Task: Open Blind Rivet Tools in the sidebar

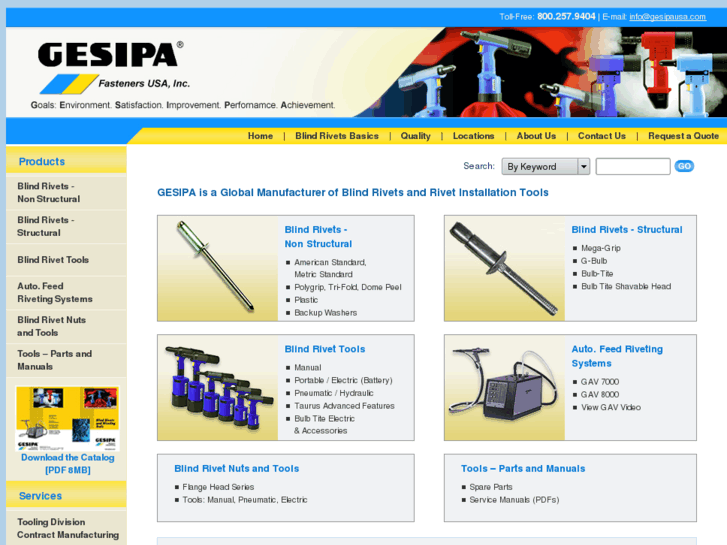Action: pyautogui.click(x=53, y=260)
